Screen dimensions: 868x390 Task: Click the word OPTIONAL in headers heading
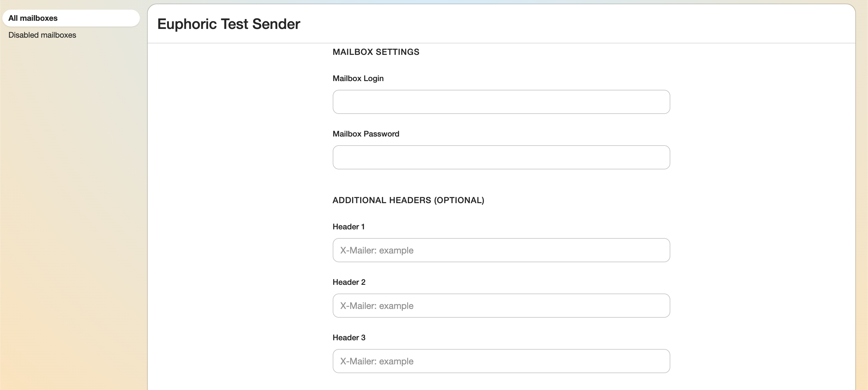click(459, 200)
